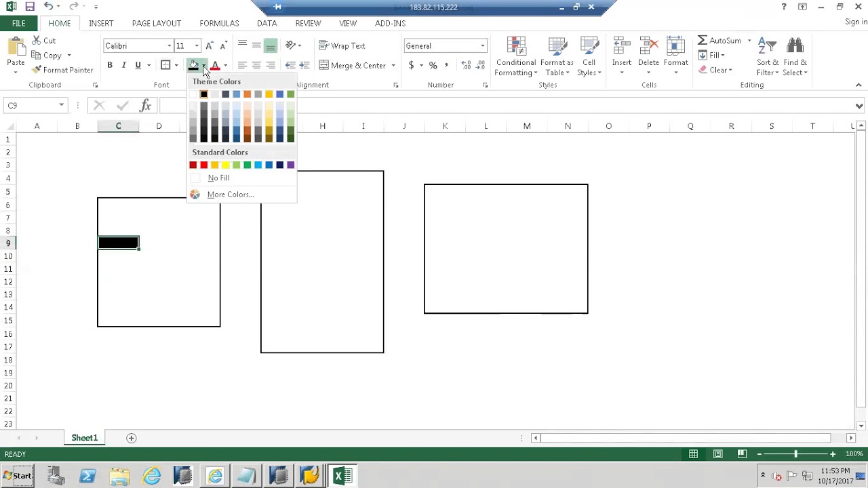The width and height of the screenshot is (868, 488).
Task: Toggle middle vertical alignment
Action: click(256, 46)
